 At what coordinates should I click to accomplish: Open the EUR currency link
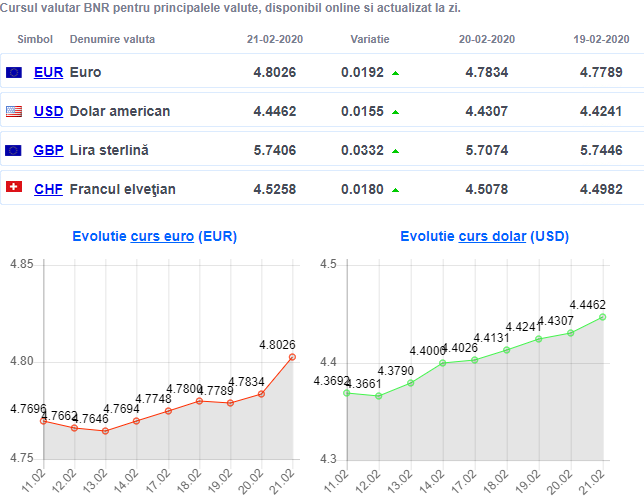tap(48, 72)
